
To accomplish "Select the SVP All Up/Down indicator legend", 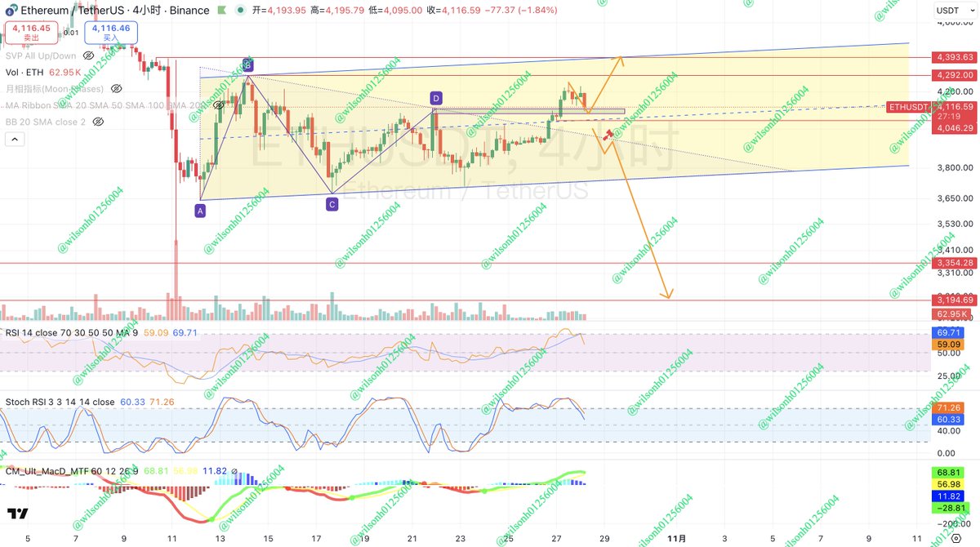I will (x=40, y=56).
